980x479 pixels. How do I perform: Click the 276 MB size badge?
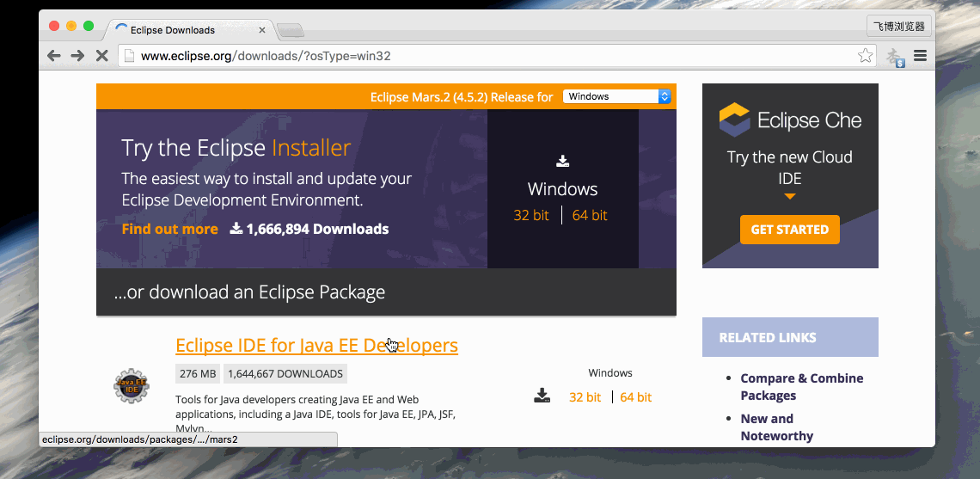198,374
